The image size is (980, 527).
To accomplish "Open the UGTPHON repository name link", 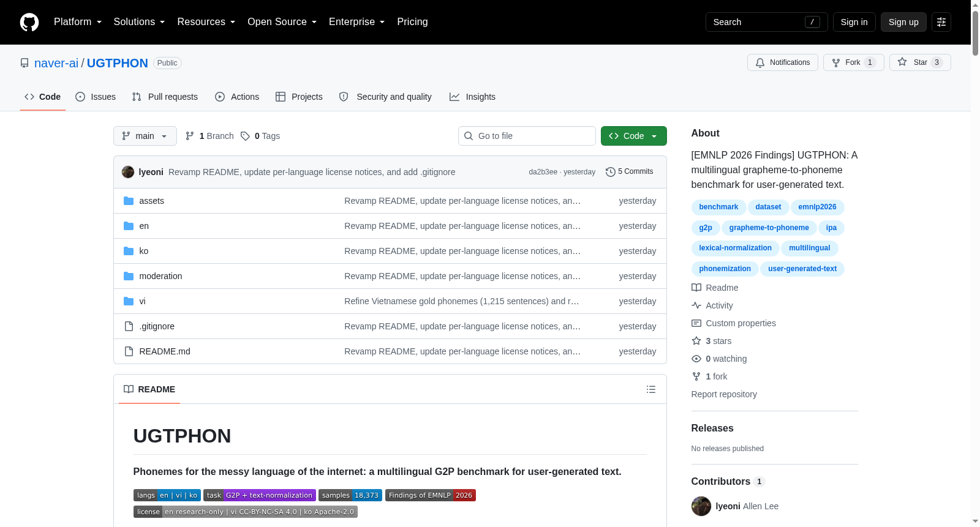I will (x=118, y=63).
